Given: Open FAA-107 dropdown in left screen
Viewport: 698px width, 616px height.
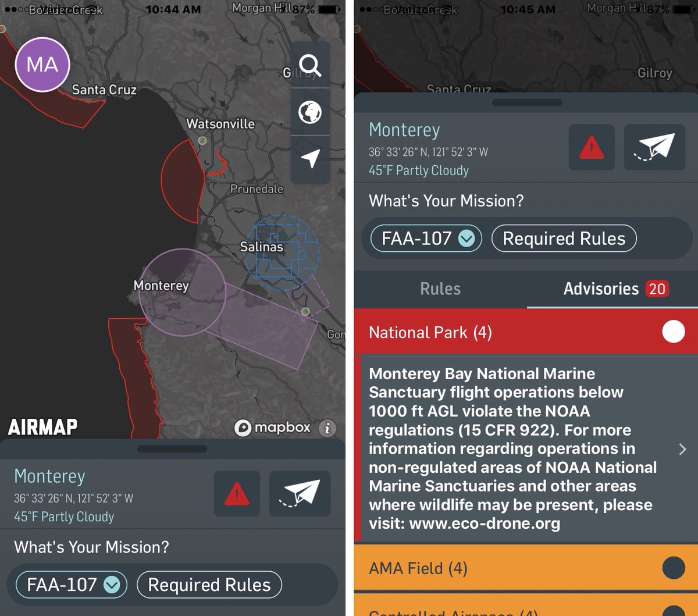Looking at the screenshot, I should click(70, 585).
